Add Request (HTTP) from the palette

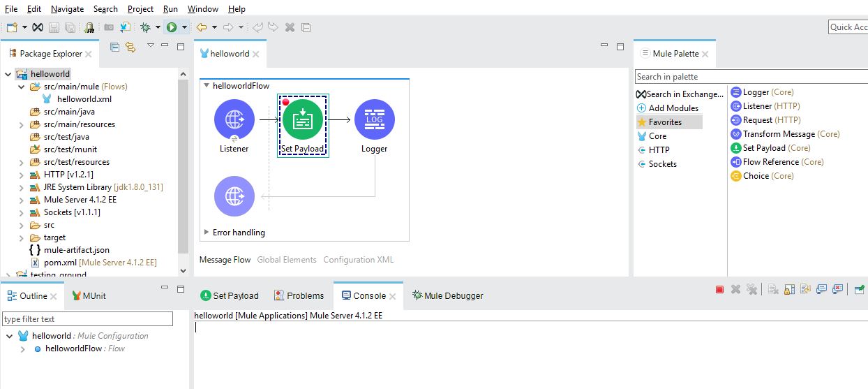pyautogui.click(x=766, y=120)
